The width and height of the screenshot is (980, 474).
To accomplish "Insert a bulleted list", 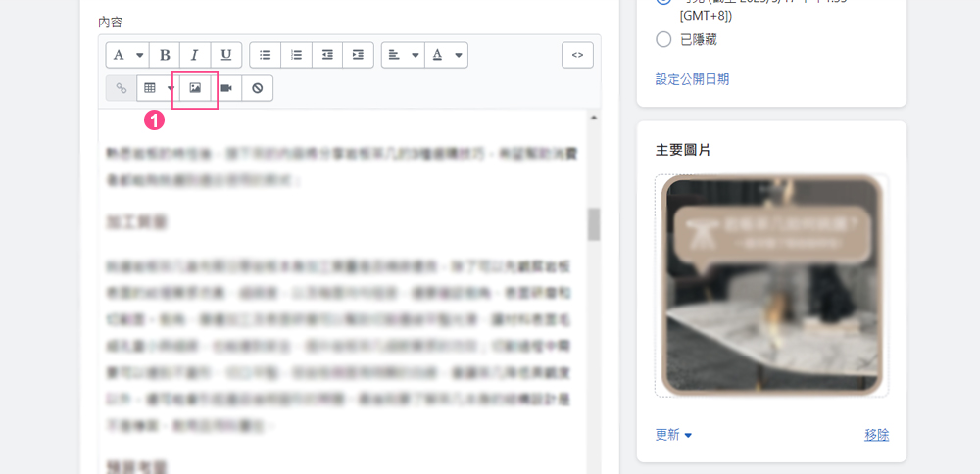I will (265, 55).
